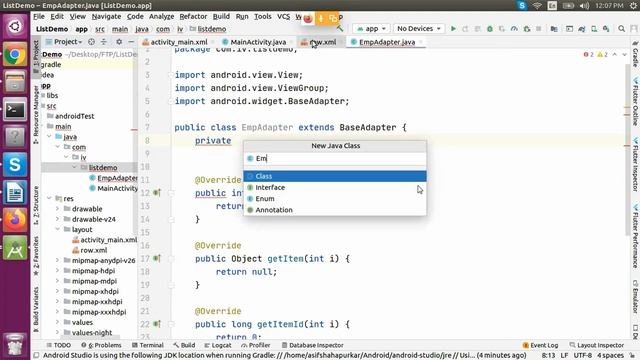The width and height of the screenshot is (640, 360).
Task: Go to next highlighted error arrow
Action: pyautogui.click(x=624, y=54)
